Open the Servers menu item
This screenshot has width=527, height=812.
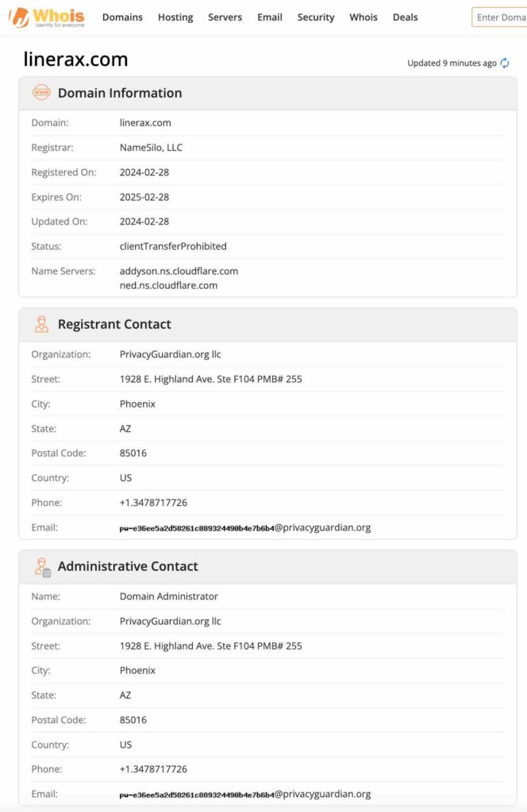tap(225, 17)
